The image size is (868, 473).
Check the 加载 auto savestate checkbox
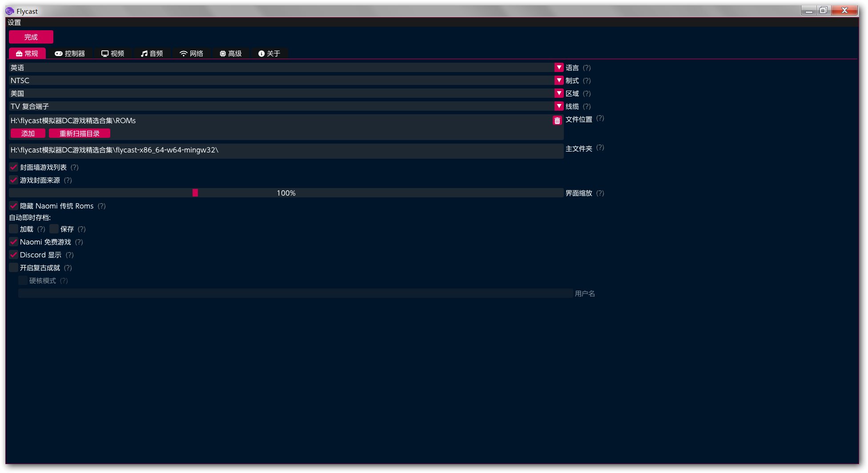[x=14, y=229]
